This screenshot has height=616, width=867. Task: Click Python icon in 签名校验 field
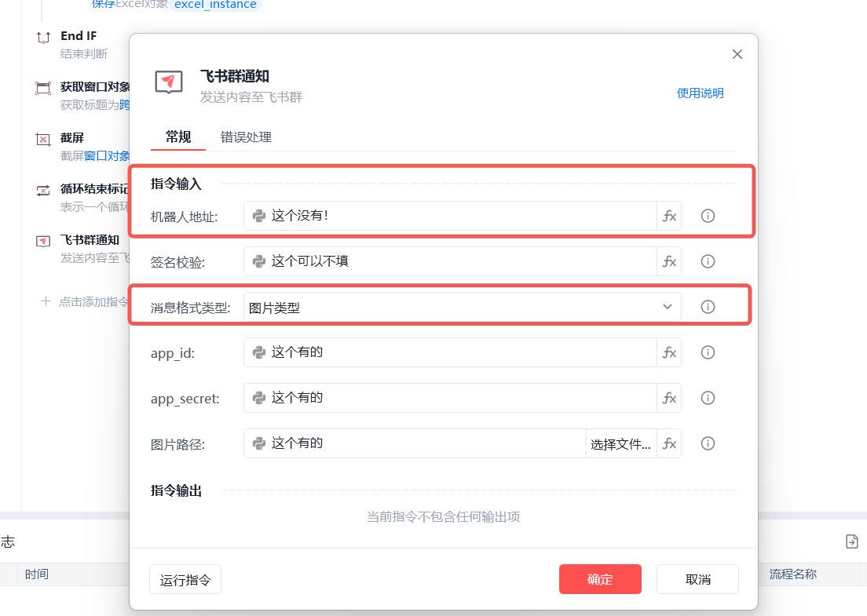(x=259, y=261)
